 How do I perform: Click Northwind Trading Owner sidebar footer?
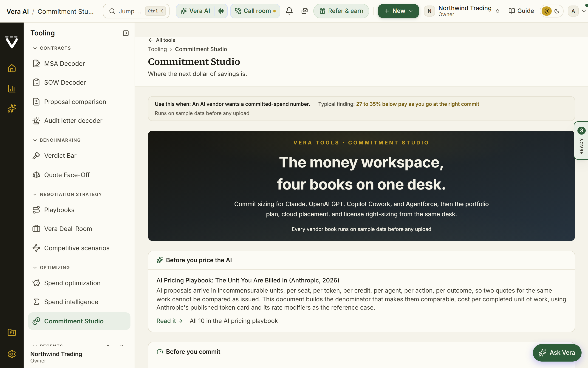[79, 357]
